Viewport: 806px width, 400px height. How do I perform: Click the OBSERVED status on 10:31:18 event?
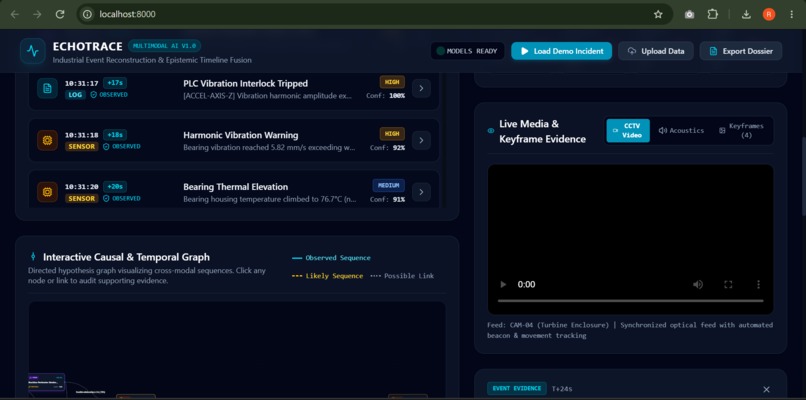(x=121, y=147)
